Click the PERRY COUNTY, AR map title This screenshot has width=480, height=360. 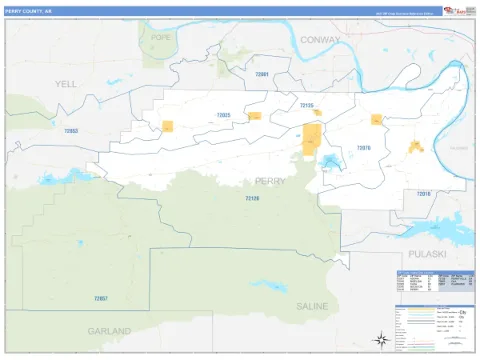28,11
